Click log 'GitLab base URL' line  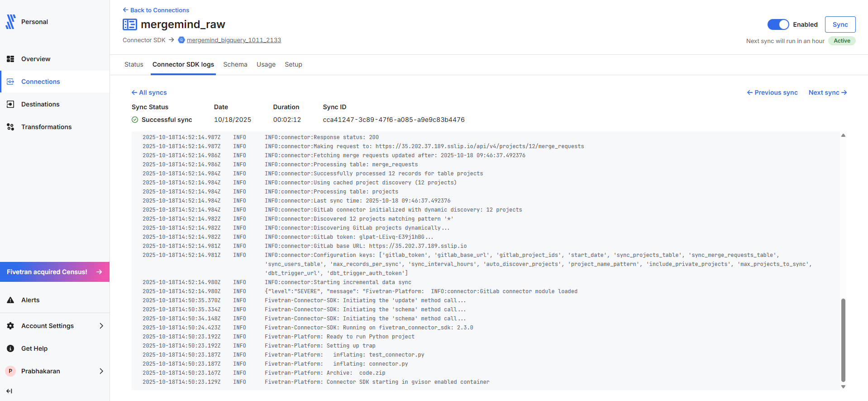click(366, 246)
